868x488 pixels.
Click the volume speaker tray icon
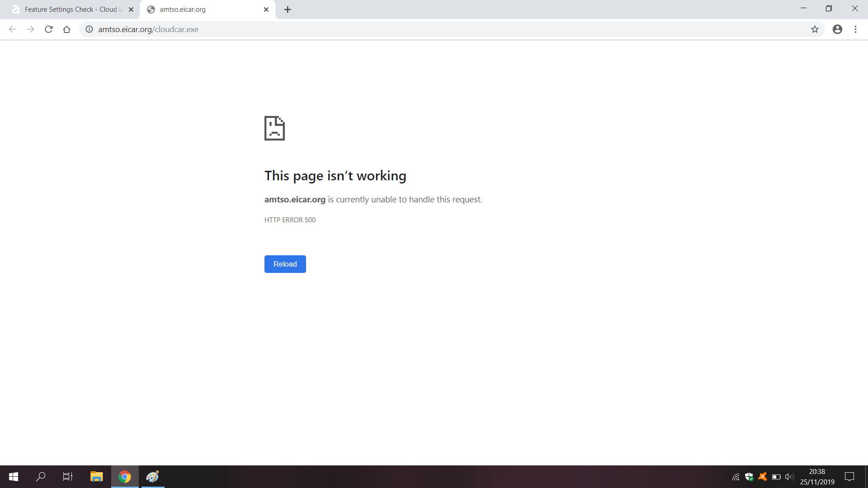[789, 477]
